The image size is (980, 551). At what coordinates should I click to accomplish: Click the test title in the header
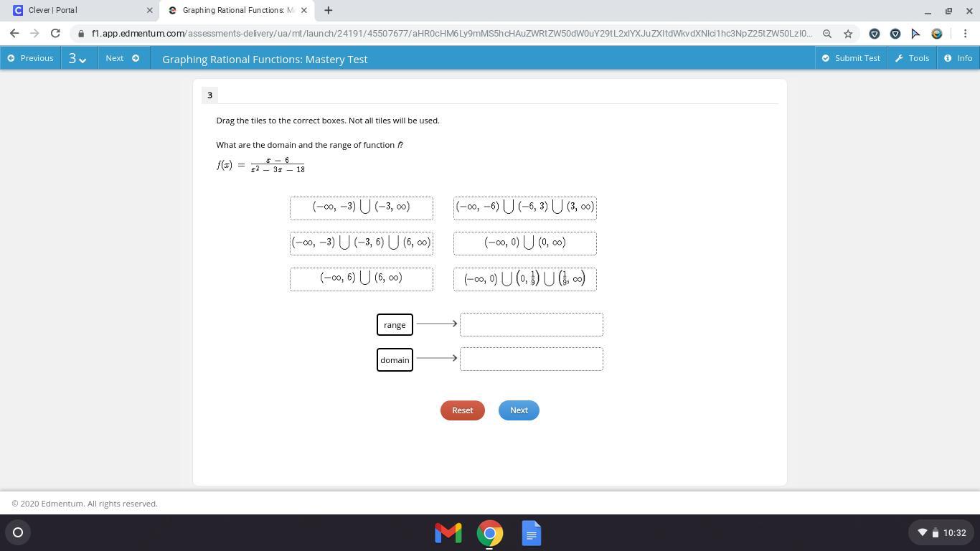point(265,59)
